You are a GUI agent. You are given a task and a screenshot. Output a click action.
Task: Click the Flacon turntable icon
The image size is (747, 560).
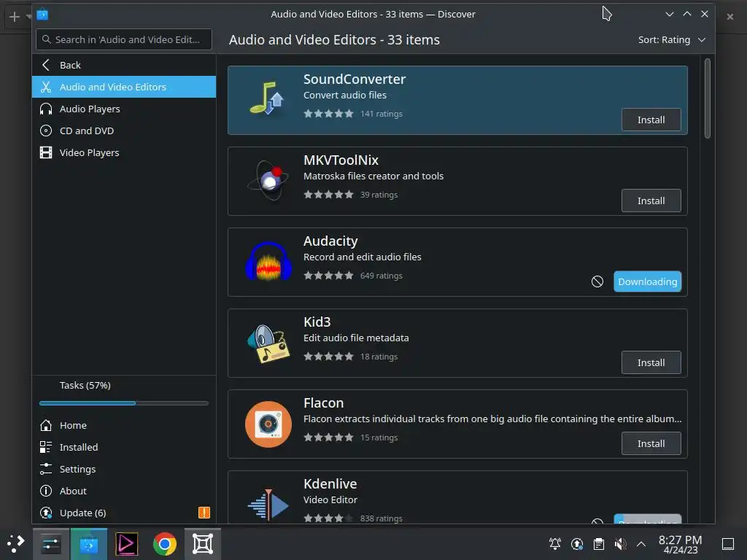coord(268,424)
